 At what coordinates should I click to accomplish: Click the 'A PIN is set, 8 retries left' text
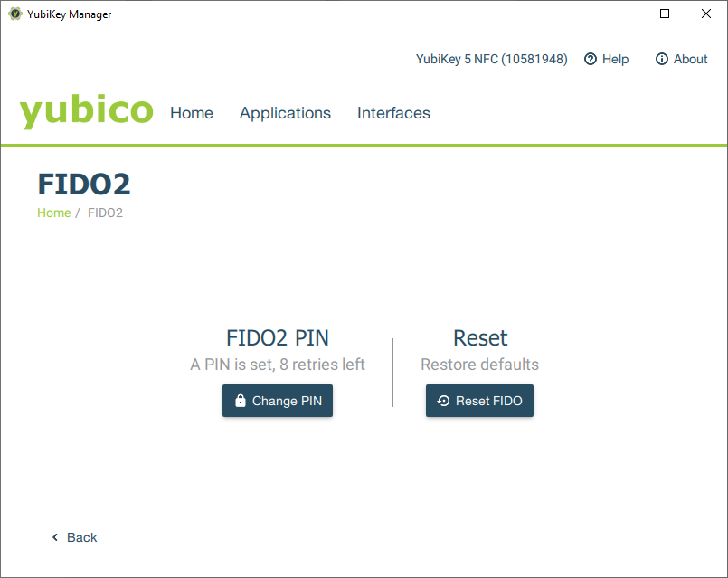[278, 365]
